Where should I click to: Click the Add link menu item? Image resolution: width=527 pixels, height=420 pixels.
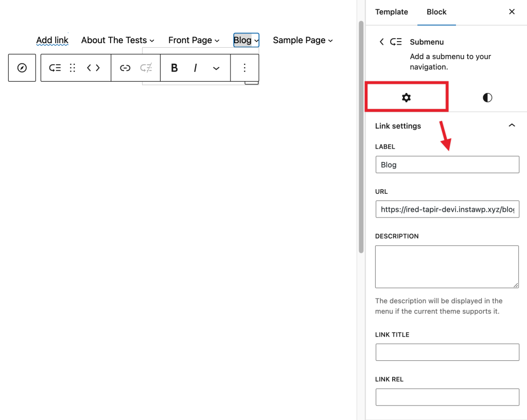[x=52, y=40]
